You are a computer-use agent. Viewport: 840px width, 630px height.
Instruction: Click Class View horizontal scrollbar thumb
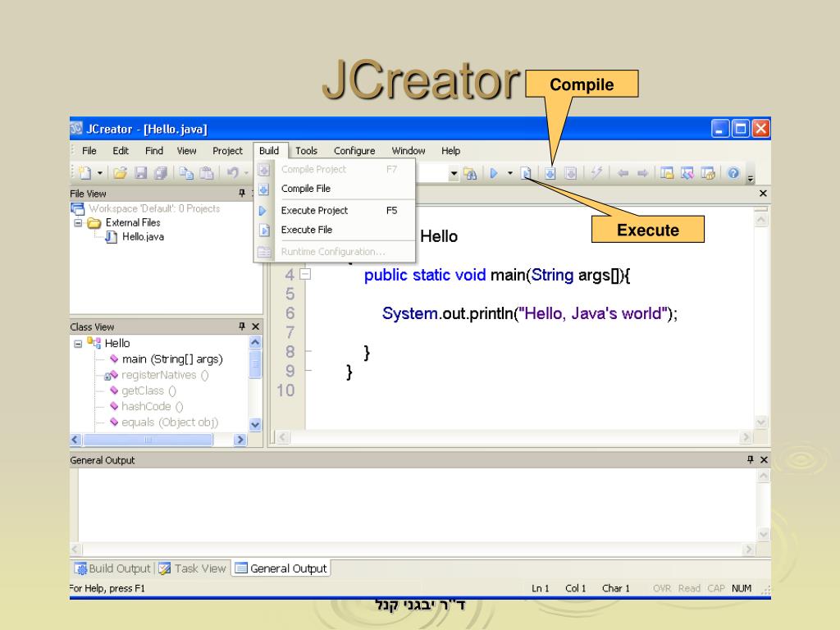(148, 440)
